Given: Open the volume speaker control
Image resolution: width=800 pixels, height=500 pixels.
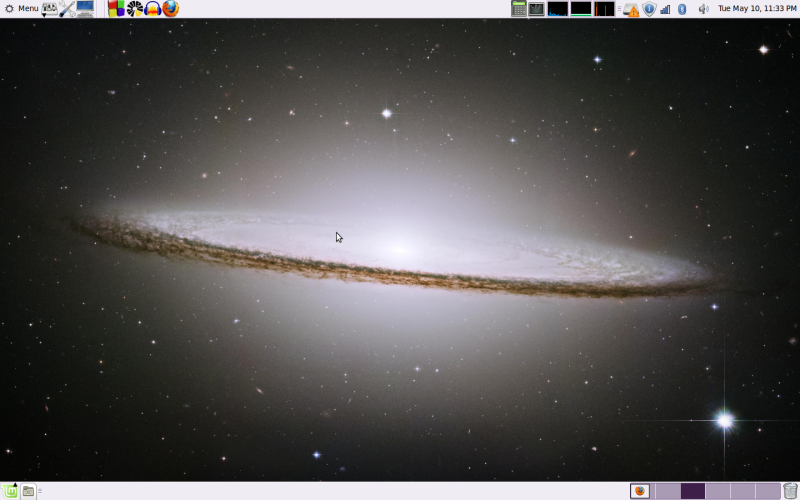Looking at the screenshot, I should pos(703,9).
